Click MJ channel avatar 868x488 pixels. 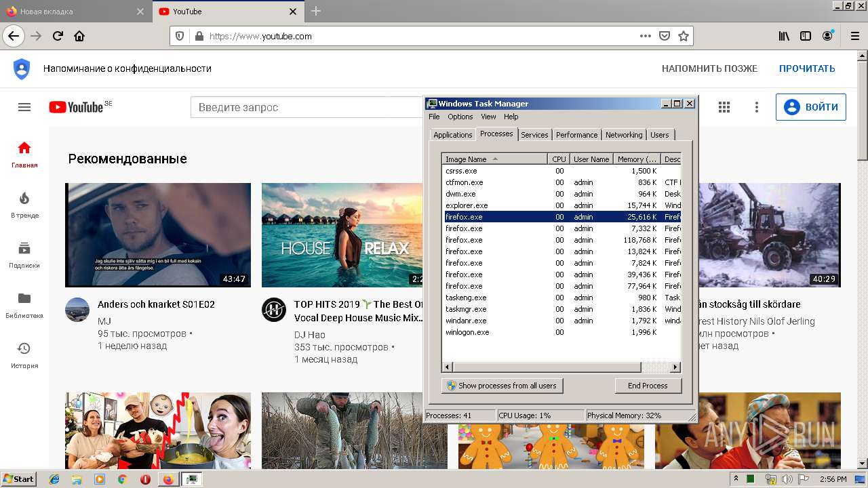(77, 310)
